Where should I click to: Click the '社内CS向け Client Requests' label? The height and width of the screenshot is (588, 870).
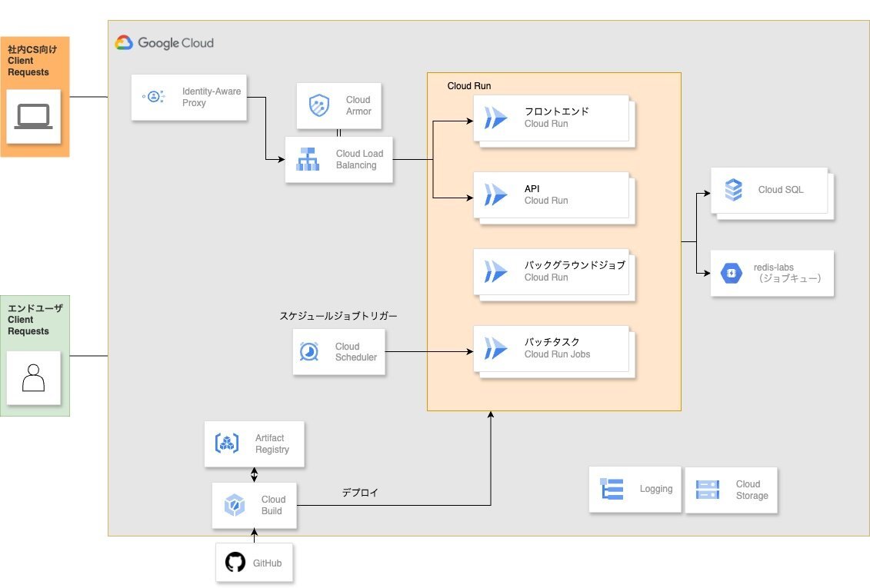pos(32,61)
